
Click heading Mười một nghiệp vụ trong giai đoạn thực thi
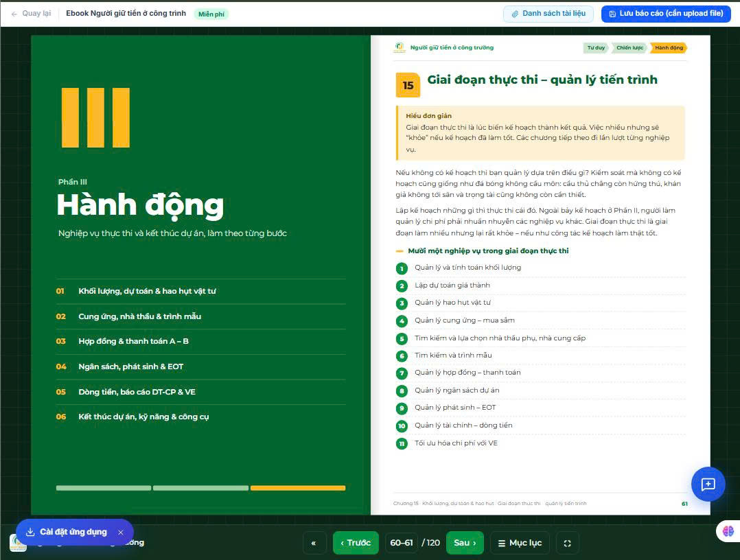[488, 251]
